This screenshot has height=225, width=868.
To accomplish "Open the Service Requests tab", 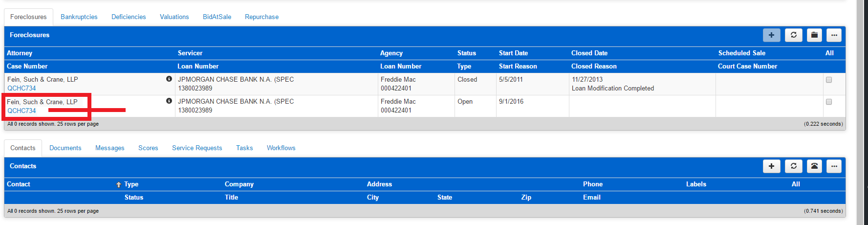I will coord(197,148).
